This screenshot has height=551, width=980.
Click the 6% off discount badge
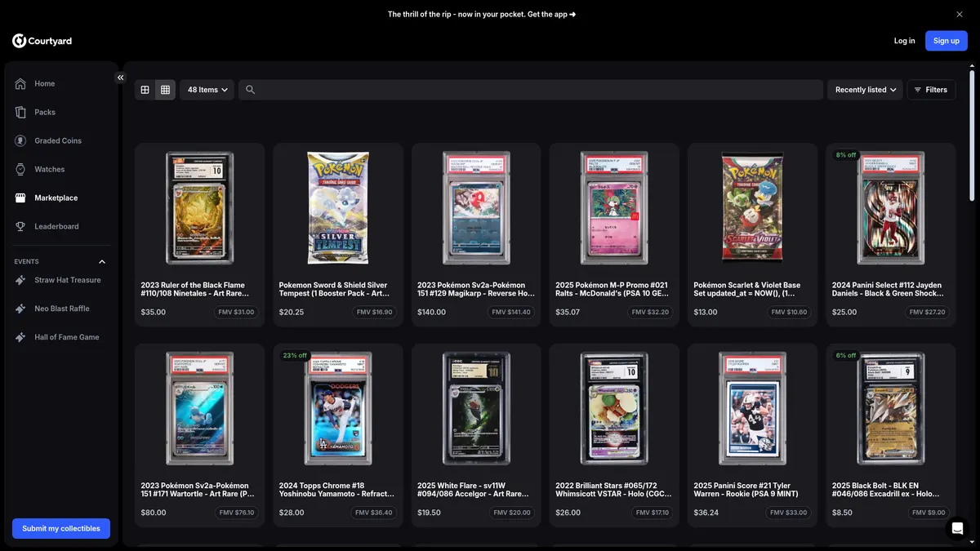click(x=846, y=355)
